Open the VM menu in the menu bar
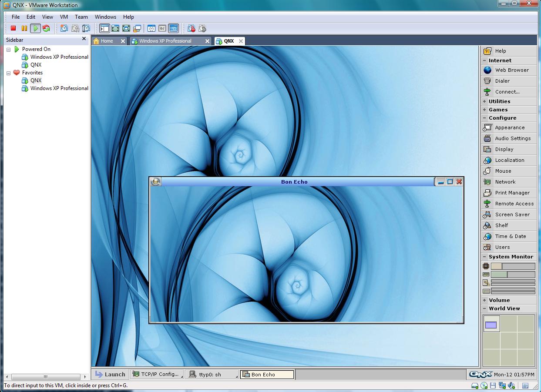Image resolution: width=541 pixels, height=392 pixels. pos(64,17)
